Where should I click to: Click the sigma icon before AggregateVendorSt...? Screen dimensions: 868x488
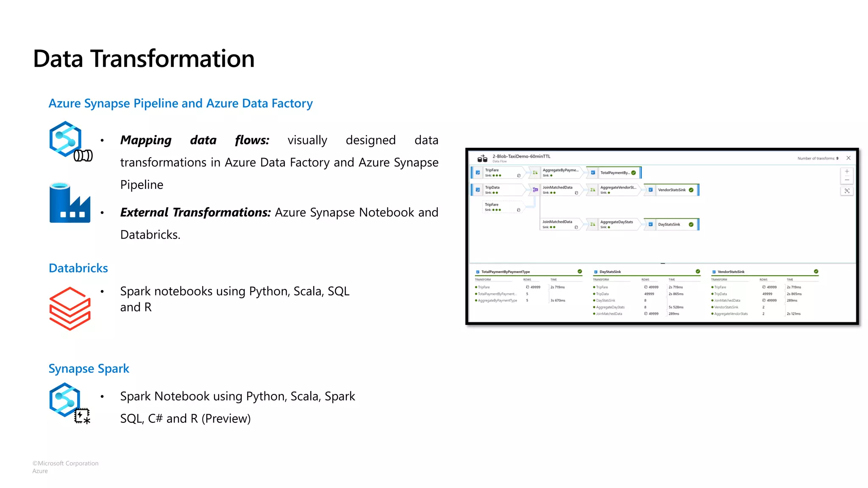coord(593,190)
